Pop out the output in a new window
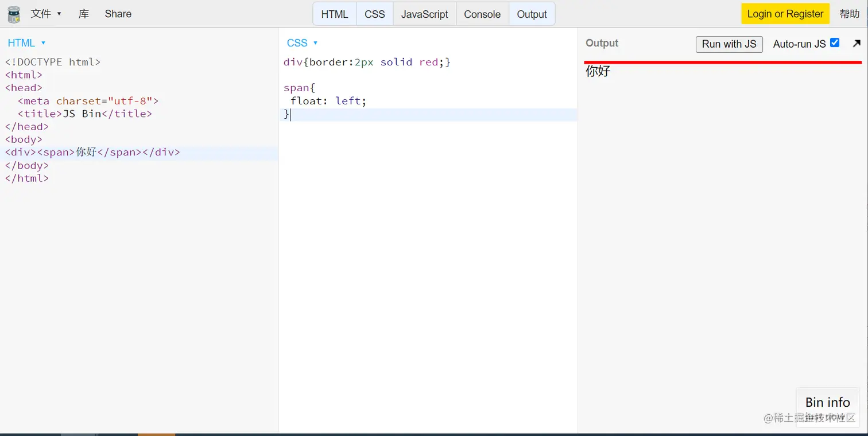The height and width of the screenshot is (436, 868). (857, 43)
